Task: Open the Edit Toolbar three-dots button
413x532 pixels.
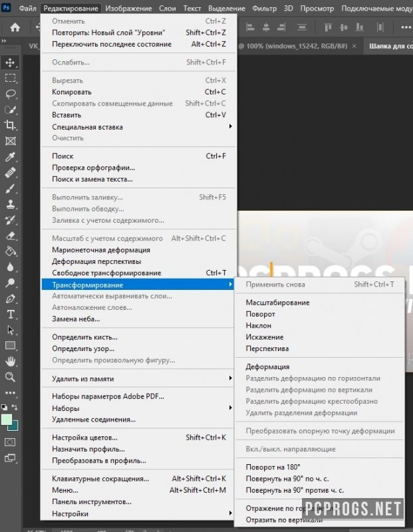Action: (10, 393)
